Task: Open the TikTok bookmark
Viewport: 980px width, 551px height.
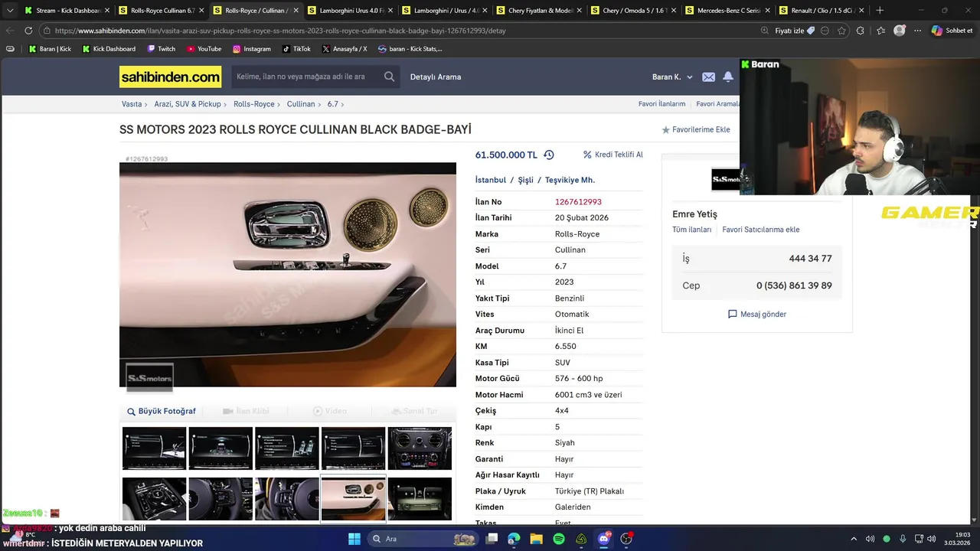Action: click(x=296, y=49)
